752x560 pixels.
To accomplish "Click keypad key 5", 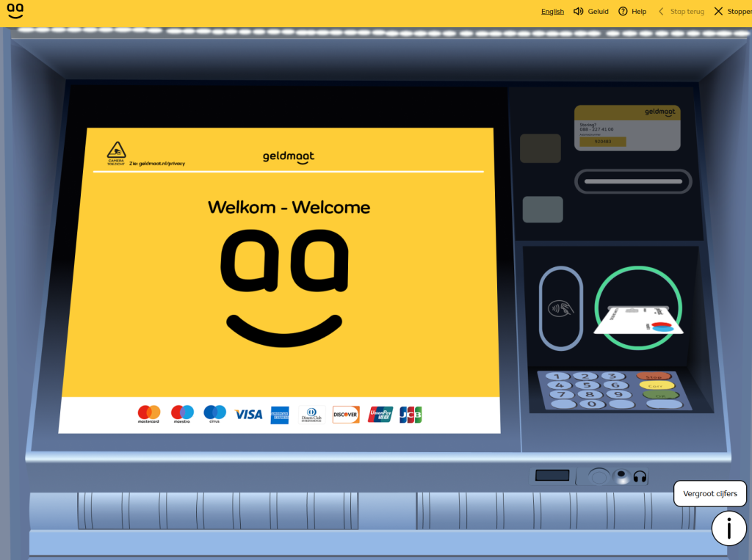I will [587, 385].
